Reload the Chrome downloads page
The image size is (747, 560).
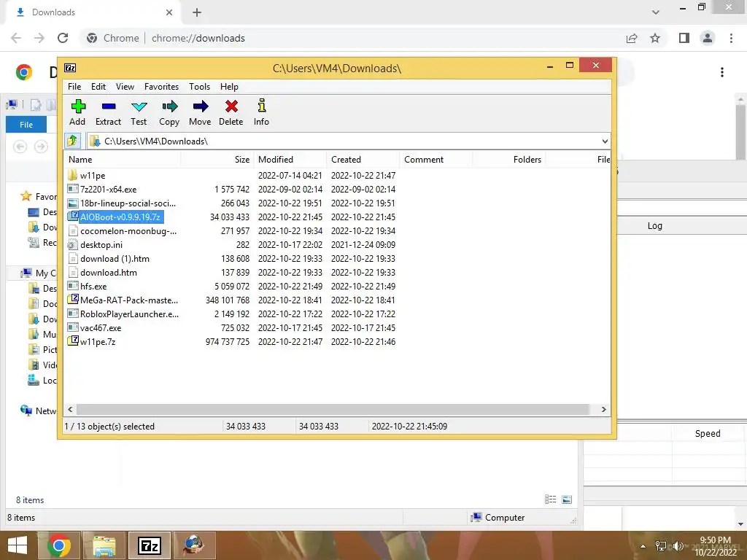click(63, 38)
